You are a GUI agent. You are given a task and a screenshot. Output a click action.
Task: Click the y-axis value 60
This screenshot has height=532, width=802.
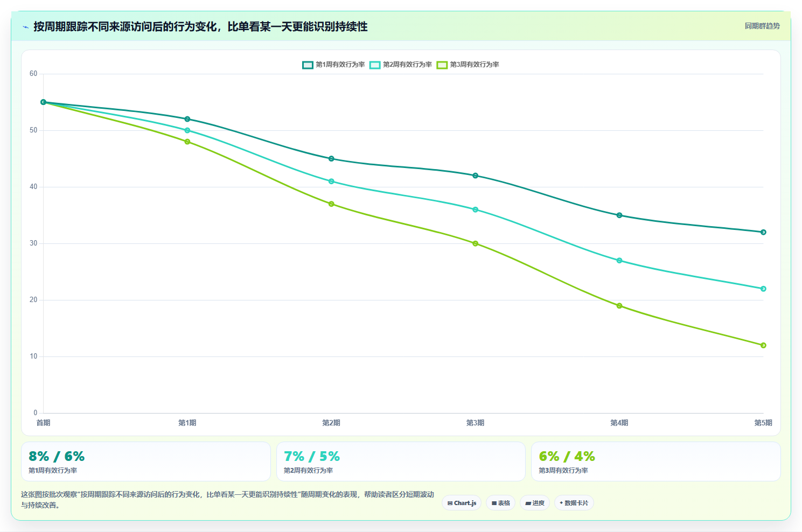(33, 74)
